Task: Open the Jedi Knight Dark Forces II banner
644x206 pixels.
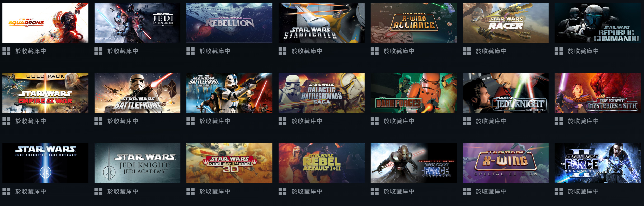Action: (506, 93)
